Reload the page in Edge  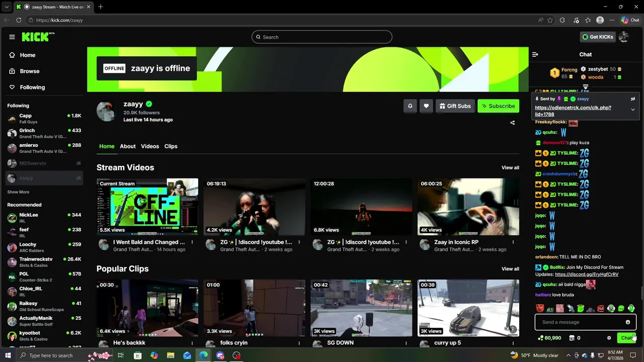click(x=19, y=20)
